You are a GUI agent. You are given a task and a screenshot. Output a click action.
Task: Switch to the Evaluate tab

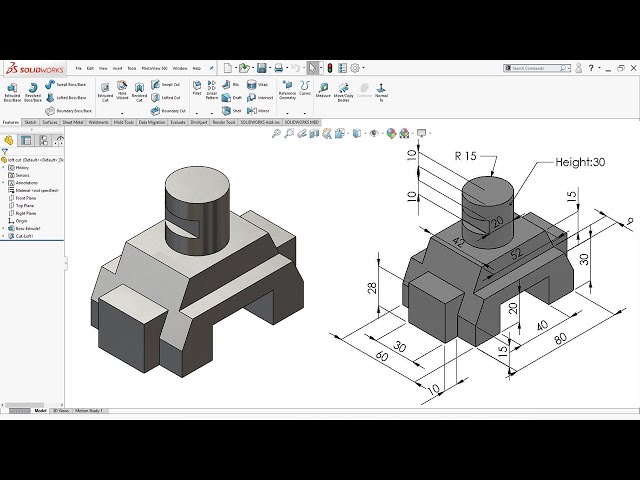click(x=178, y=122)
